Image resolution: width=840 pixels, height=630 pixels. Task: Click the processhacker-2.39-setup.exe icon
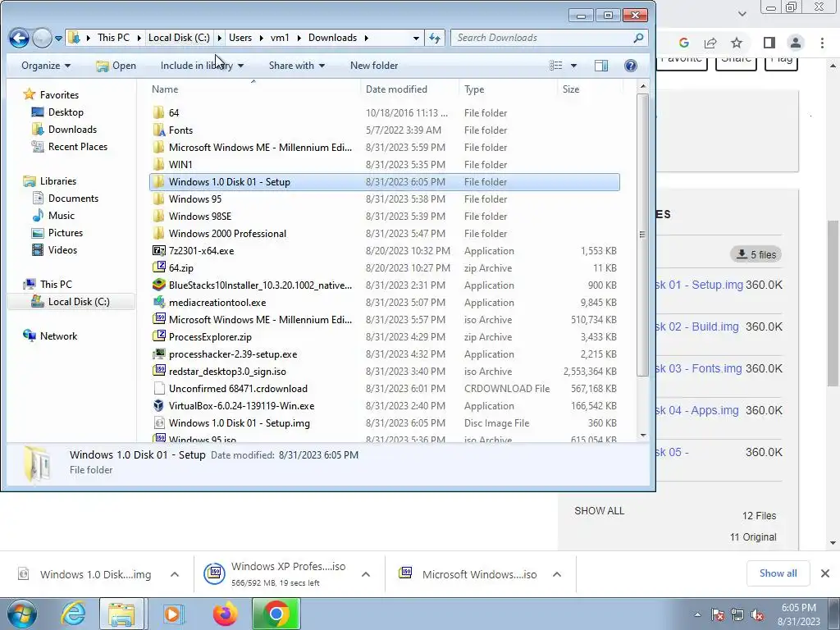coord(159,354)
